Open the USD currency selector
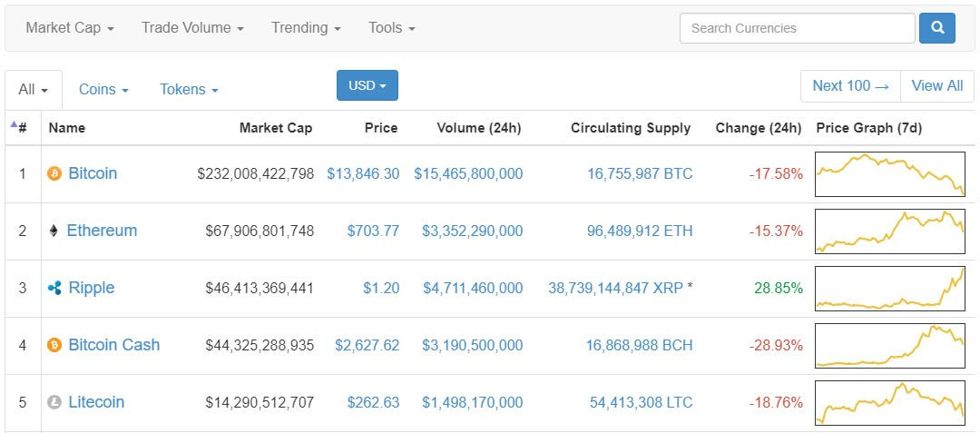 [x=367, y=85]
